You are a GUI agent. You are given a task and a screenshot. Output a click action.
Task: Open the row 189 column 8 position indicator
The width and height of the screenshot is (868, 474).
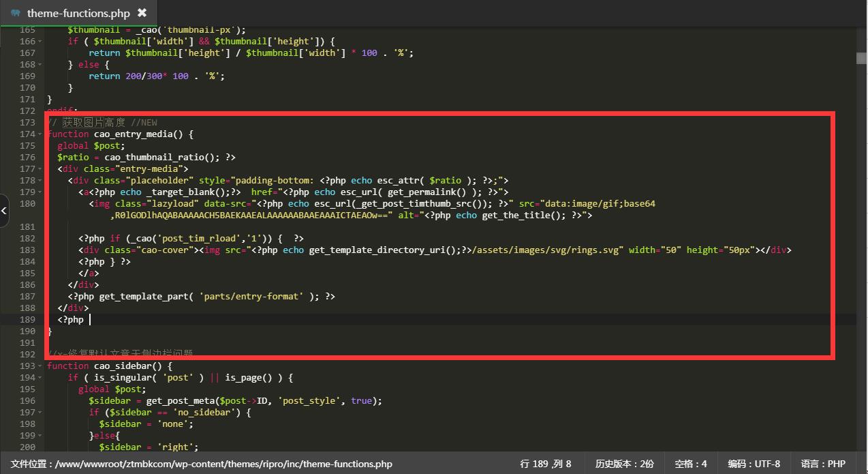coord(545,464)
